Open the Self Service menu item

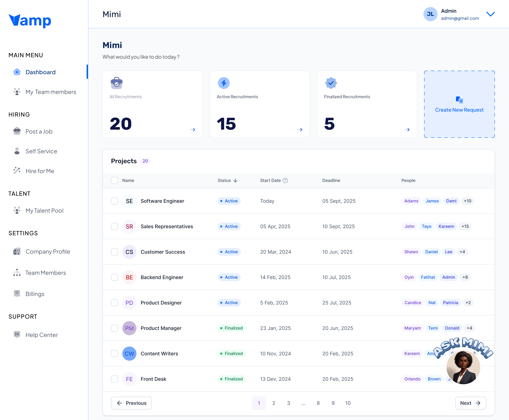(x=41, y=151)
